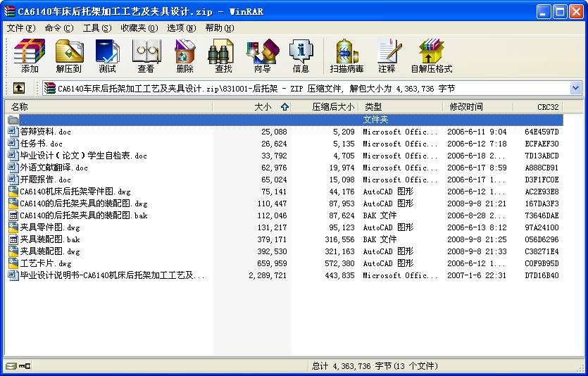Viewport: 588px width, 376px height.
Task: Click the 测试 (Test) toolbar icon
Action: pyautogui.click(x=107, y=56)
